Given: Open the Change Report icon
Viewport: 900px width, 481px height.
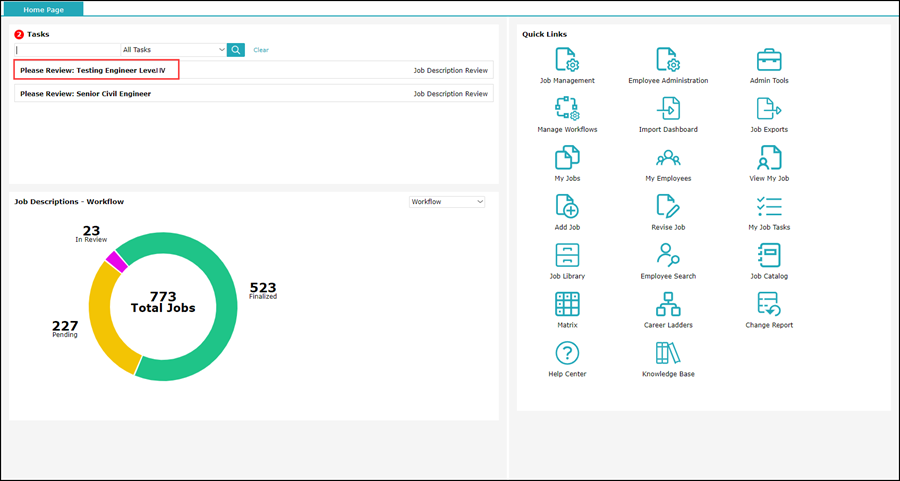Looking at the screenshot, I should coord(769,303).
